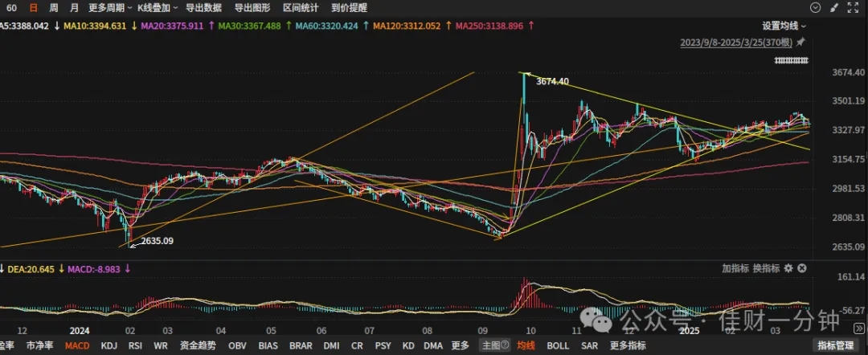Click 加指标 add indicator button

[735, 268]
